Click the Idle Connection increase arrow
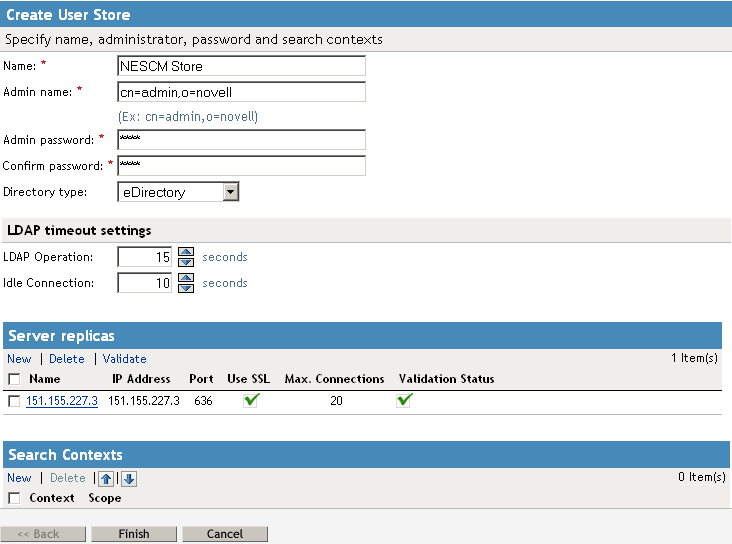The height and width of the screenshot is (544, 732). point(186,278)
